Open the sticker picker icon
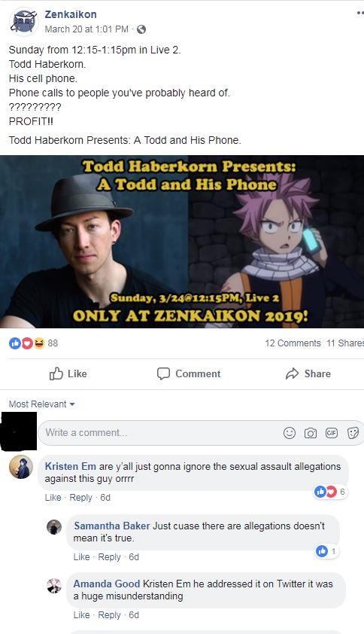Image resolution: width=364 pixels, height=634 pixels. tap(353, 433)
